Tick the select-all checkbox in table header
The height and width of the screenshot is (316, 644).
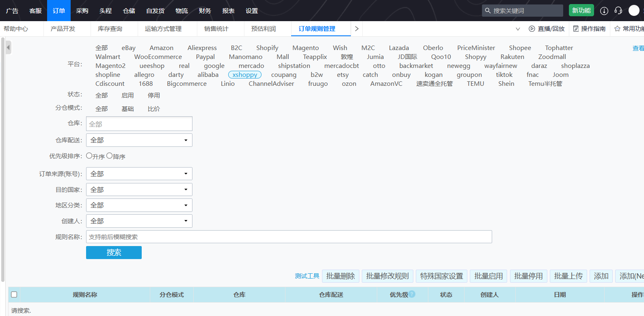(x=14, y=294)
